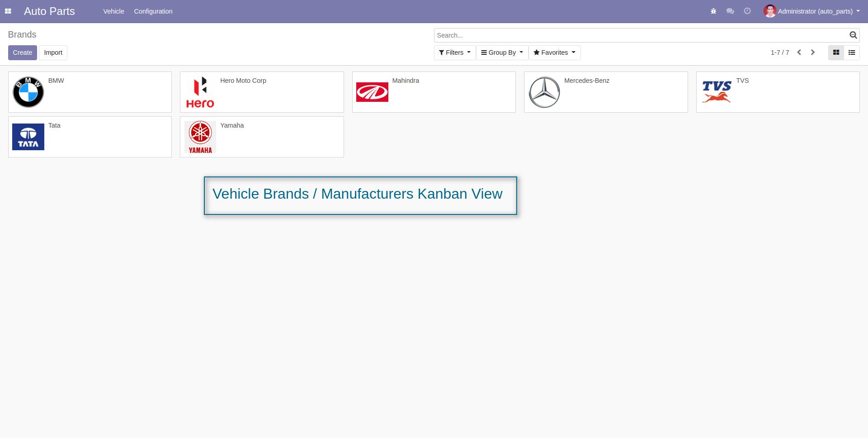Open the Mahindra brand name
The height and width of the screenshot is (438, 868).
[406, 81]
